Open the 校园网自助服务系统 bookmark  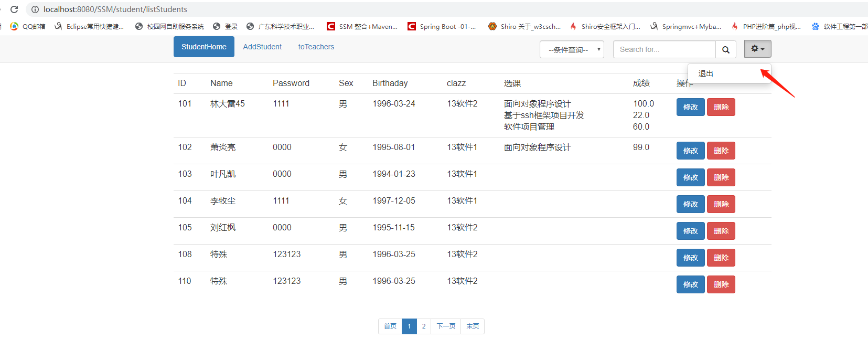tap(169, 26)
